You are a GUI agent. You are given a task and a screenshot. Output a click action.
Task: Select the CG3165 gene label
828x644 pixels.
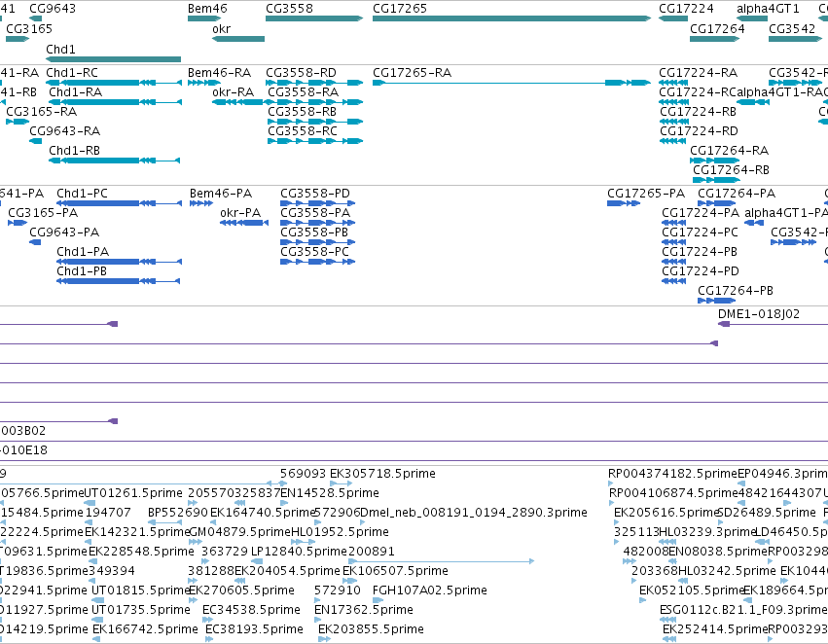click(x=29, y=29)
